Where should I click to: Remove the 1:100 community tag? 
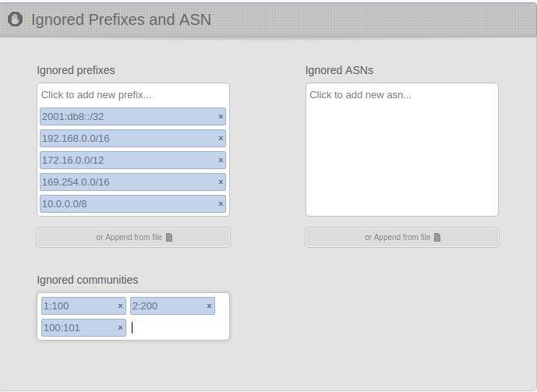(x=120, y=306)
